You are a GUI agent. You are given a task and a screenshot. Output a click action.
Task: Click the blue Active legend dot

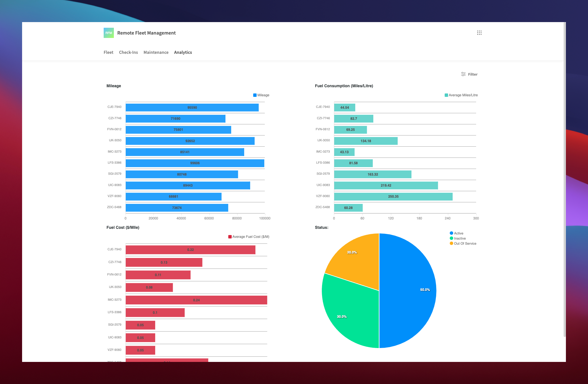[451, 233]
